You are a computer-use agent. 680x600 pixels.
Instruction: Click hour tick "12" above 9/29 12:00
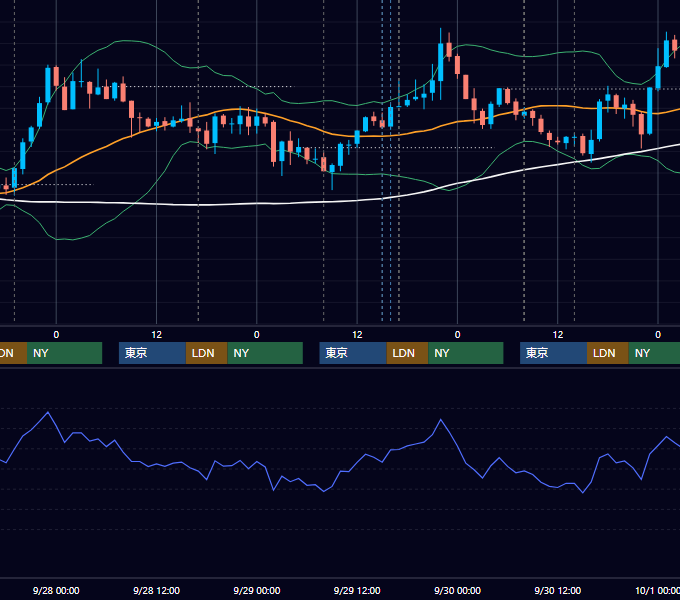357,335
